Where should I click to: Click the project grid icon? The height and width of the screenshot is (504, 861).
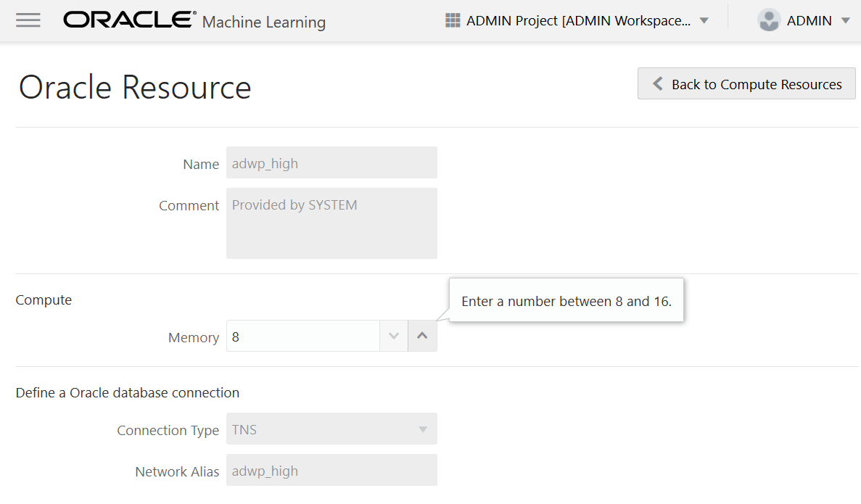coord(453,20)
